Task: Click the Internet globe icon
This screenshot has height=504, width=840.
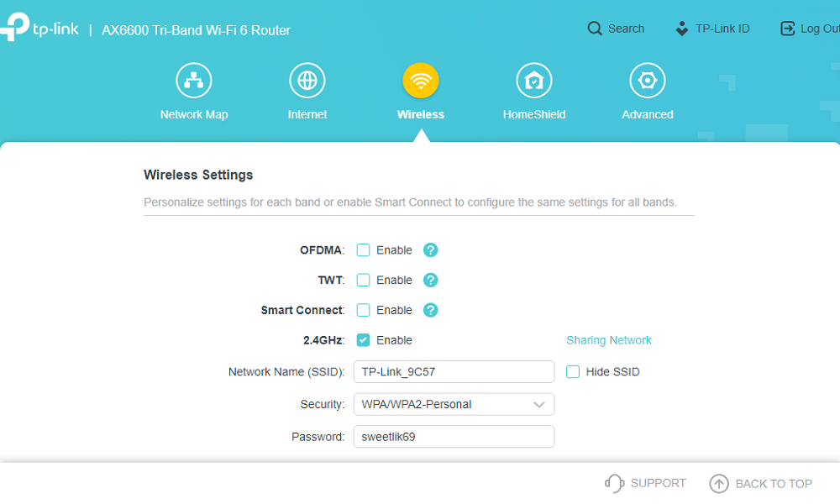Action: [x=307, y=81]
